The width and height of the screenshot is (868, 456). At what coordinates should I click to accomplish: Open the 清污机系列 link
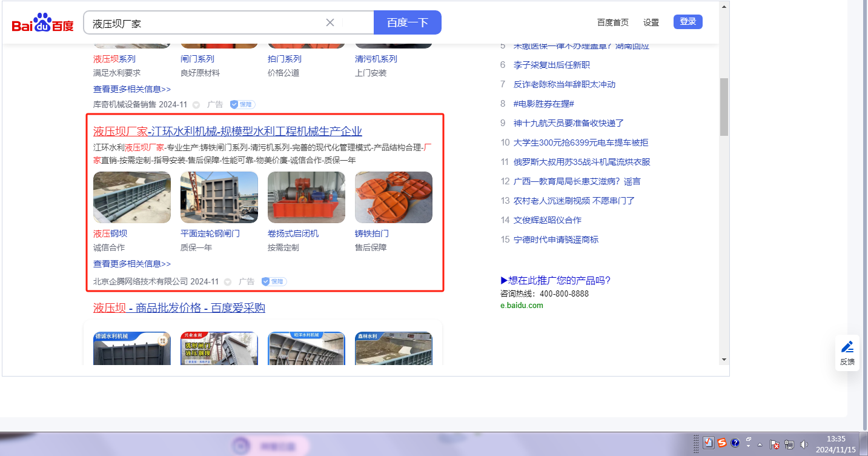point(376,59)
